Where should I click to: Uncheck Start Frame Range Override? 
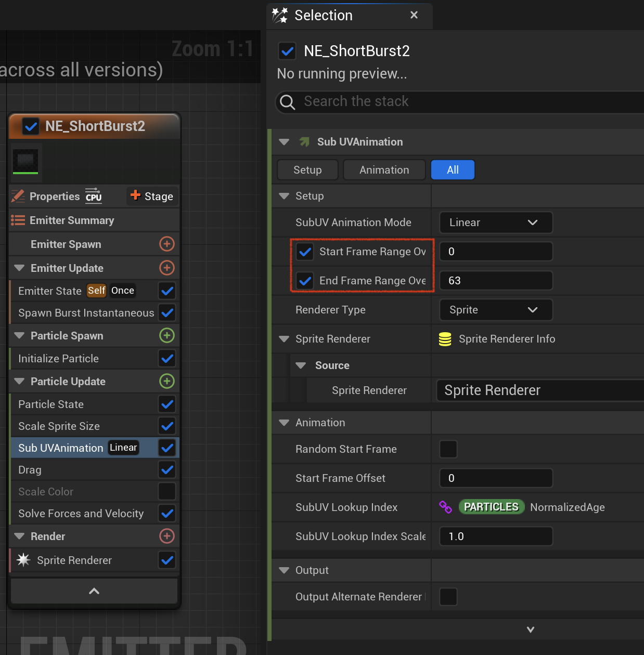[x=305, y=252]
